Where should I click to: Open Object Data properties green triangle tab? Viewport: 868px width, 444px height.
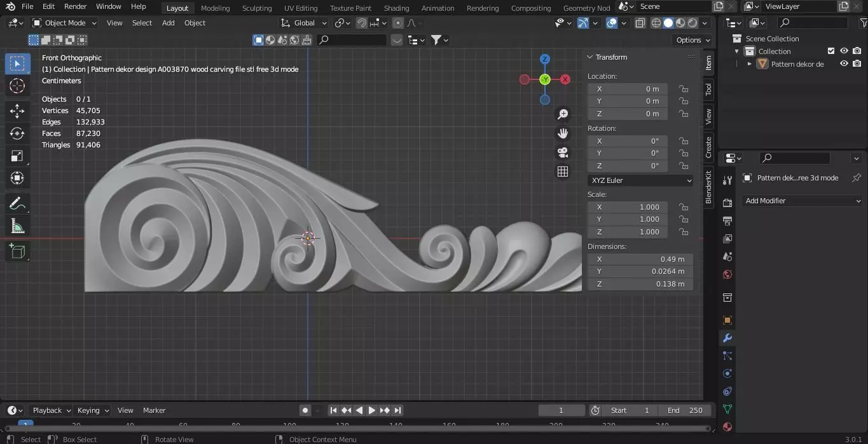pyautogui.click(x=727, y=409)
